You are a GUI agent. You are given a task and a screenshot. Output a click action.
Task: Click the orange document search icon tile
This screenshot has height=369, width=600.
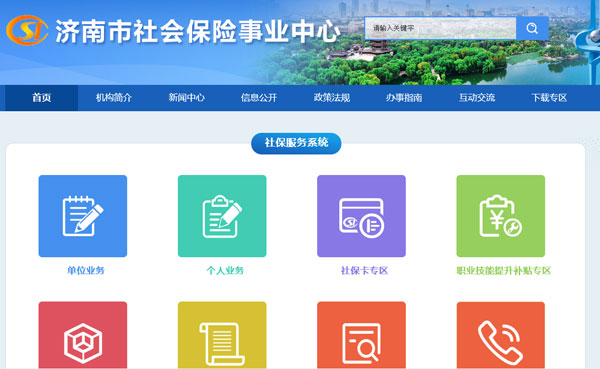click(x=361, y=335)
